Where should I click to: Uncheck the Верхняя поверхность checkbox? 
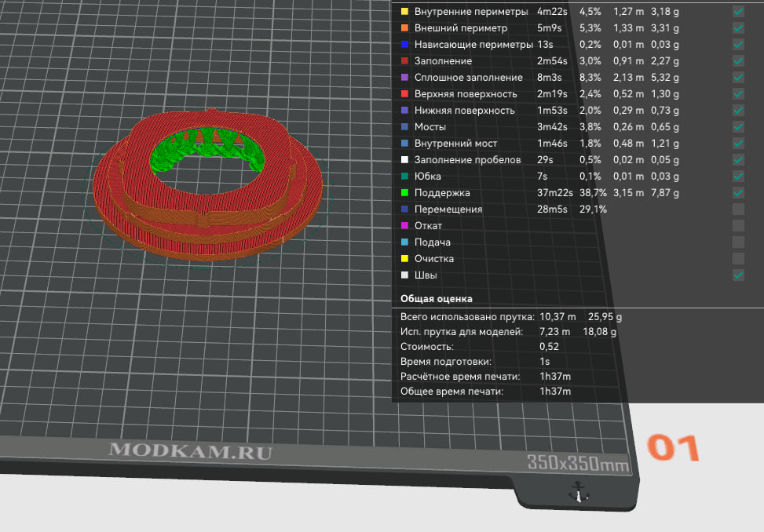coord(738,94)
